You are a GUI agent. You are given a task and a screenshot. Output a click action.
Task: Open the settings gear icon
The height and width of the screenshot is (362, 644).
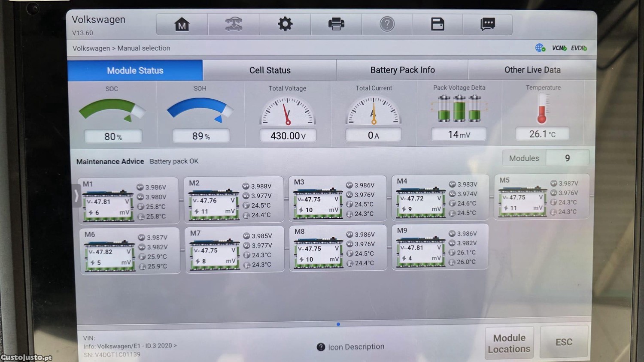click(x=285, y=24)
